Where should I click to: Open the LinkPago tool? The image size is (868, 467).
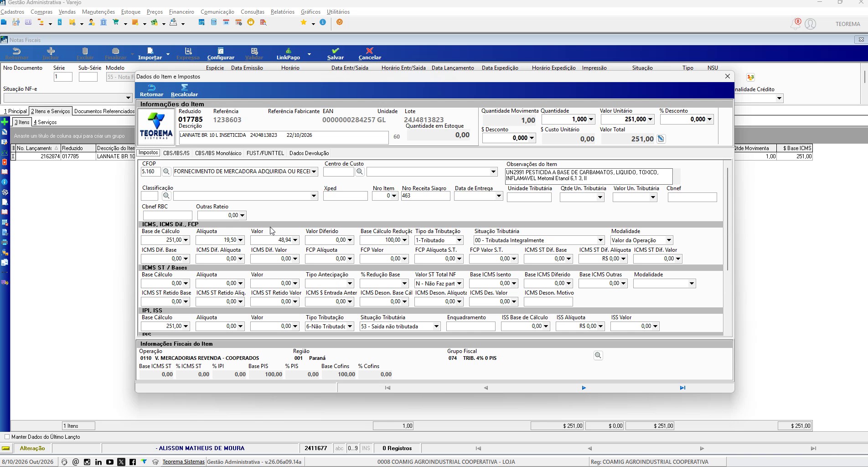pyautogui.click(x=288, y=53)
